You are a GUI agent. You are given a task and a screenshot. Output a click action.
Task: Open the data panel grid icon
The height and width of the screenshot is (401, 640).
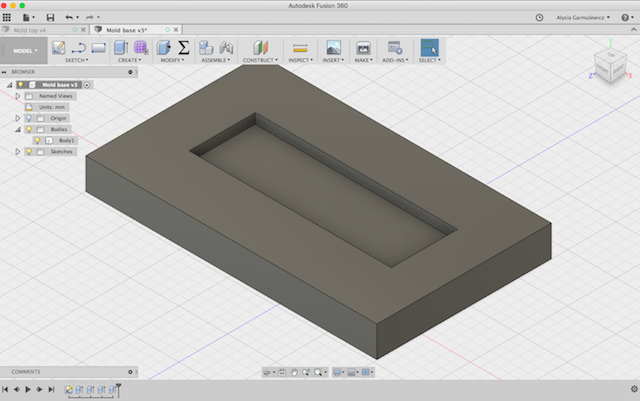click(x=7, y=17)
